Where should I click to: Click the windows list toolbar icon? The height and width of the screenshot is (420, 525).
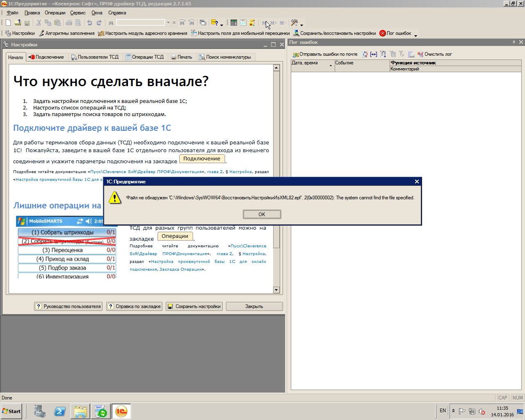coord(203,23)
